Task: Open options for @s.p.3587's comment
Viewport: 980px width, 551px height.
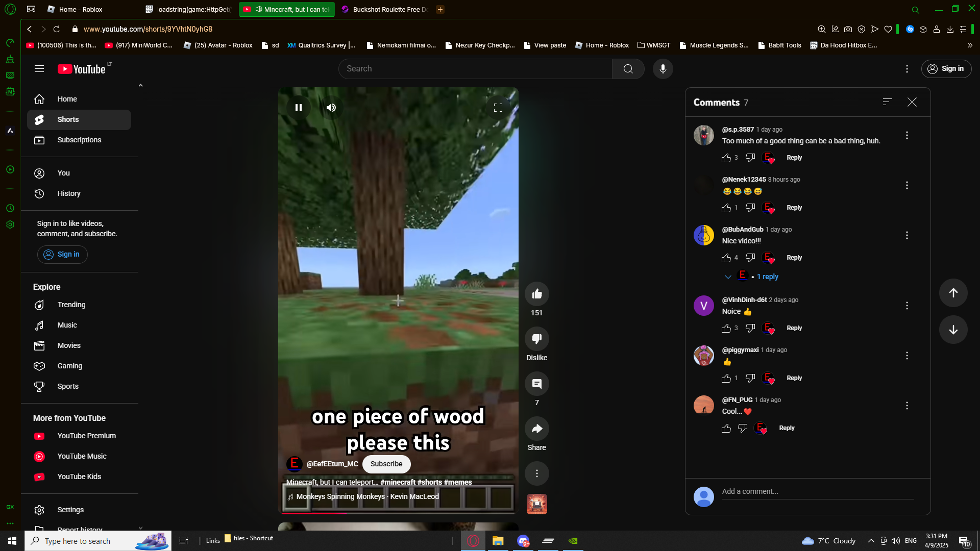Action: pos(907,135)
